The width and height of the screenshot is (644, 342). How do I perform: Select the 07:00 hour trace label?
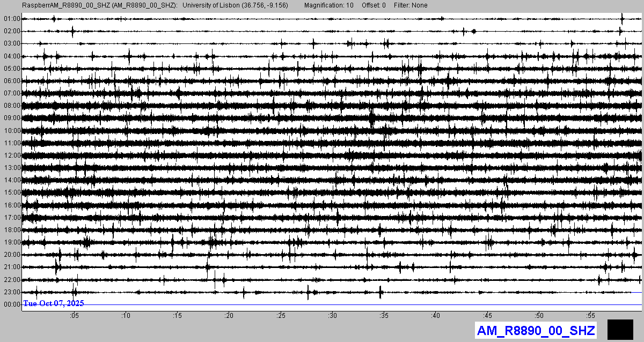click(x=11, y=93)
